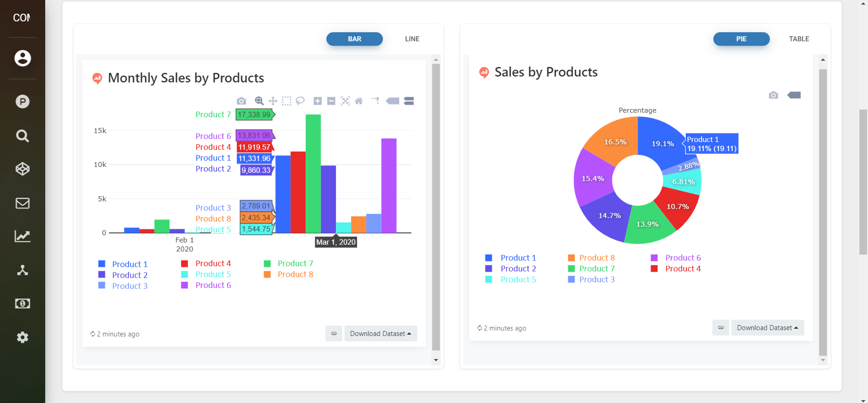The width and height of the screenshot is (868, 403).
Task: Expand Download Dataset under bar chart
Action: [381, 334]
